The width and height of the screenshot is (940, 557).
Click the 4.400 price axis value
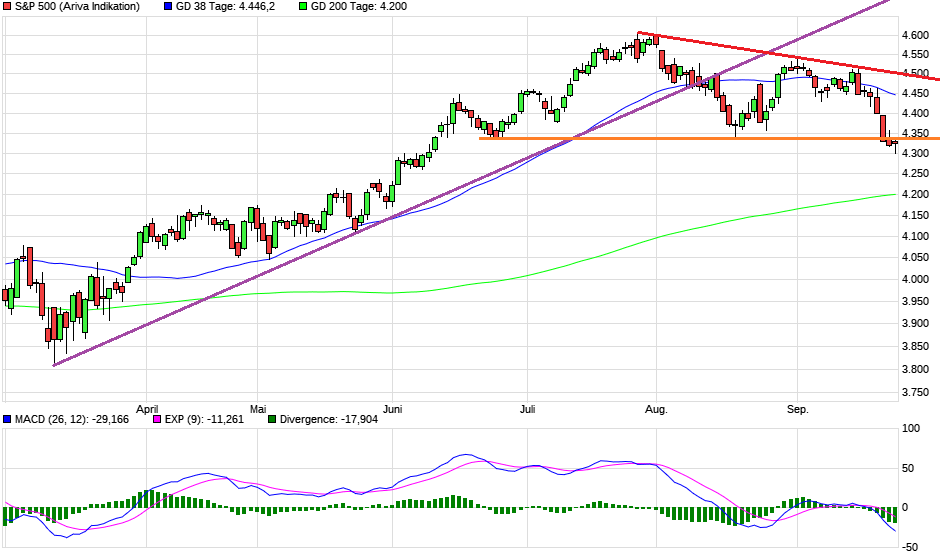point(915,113)
